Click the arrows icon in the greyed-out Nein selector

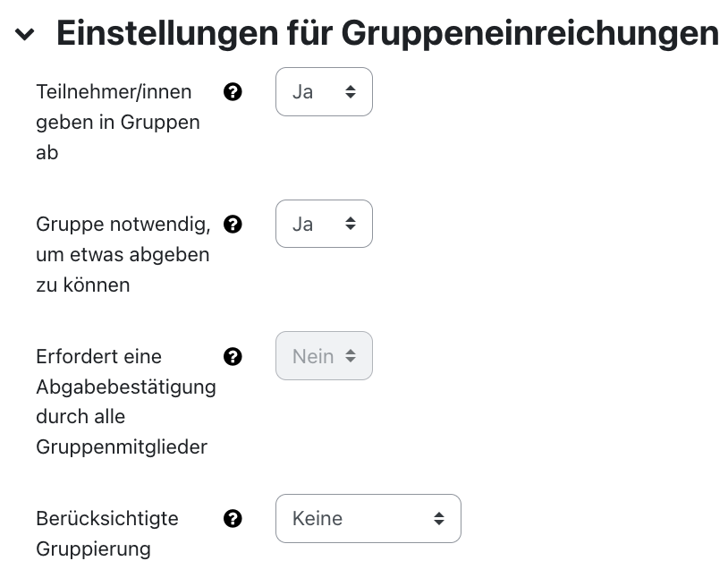[351, 356]
